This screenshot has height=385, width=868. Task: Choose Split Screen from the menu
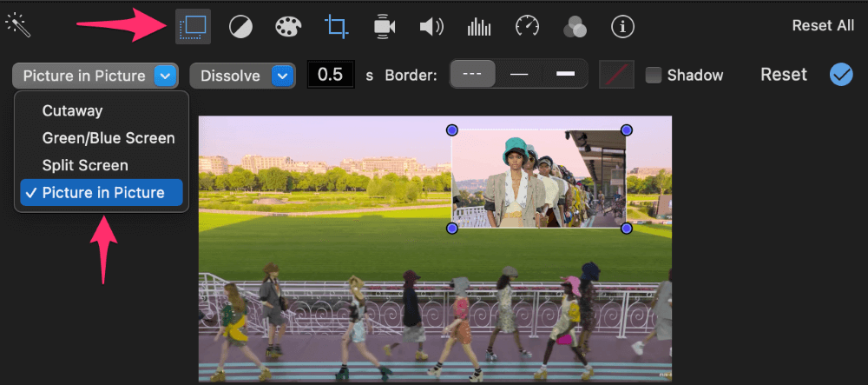click(x=85, y=165)
